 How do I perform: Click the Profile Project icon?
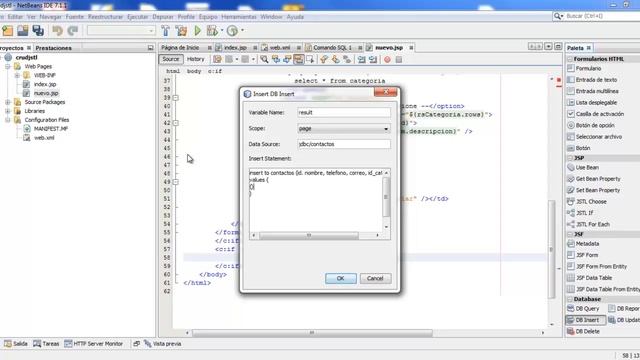(x=232, y=31)
